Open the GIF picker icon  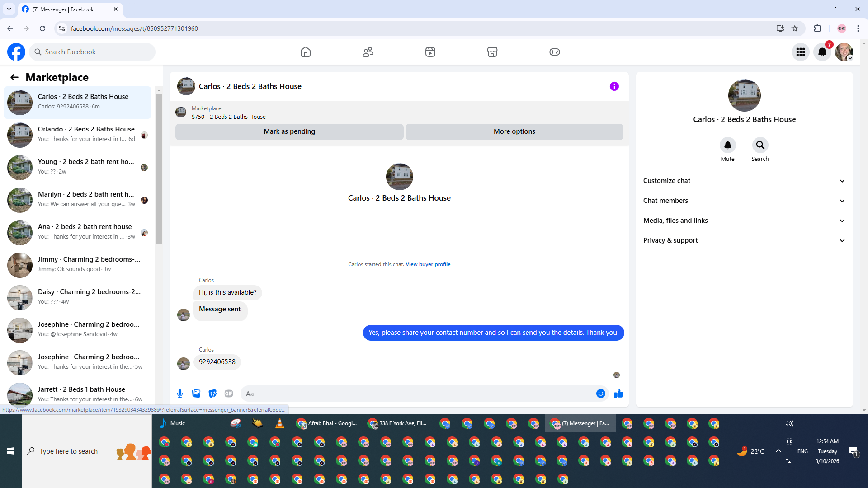229,394
